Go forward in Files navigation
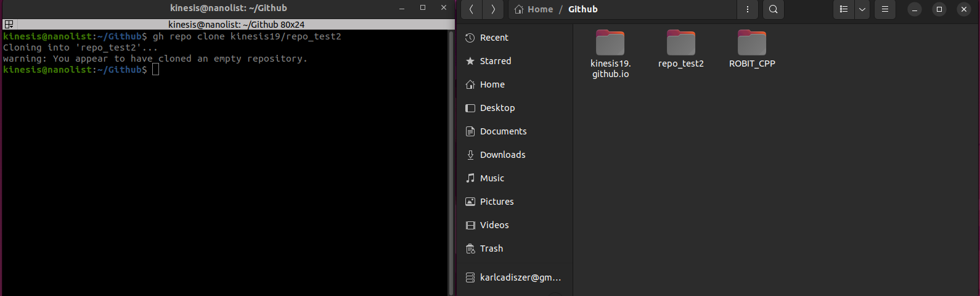980x296 pixels. coord(493,9)
